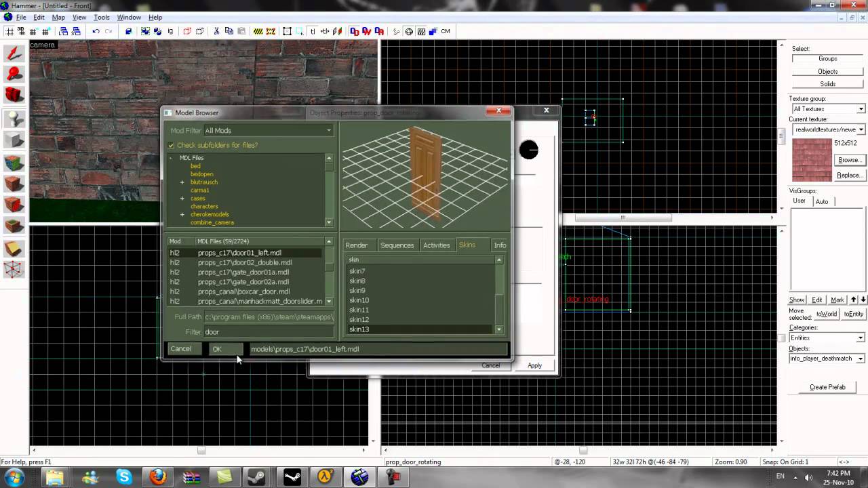The width and height of the screenshot is (868, 488).
Task: Click the Replace... texture button
Action: tap(849, 175)
